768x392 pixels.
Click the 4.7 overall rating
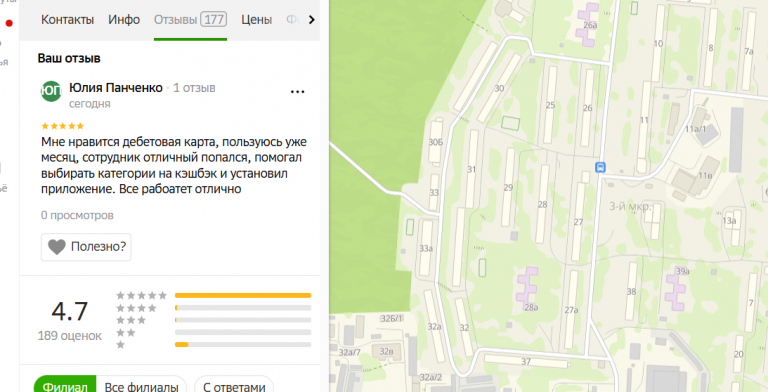(70, 312)
